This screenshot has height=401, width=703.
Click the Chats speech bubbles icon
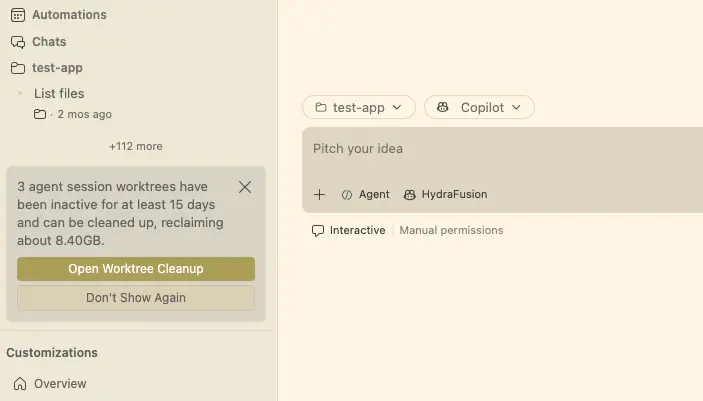(18, 42)
